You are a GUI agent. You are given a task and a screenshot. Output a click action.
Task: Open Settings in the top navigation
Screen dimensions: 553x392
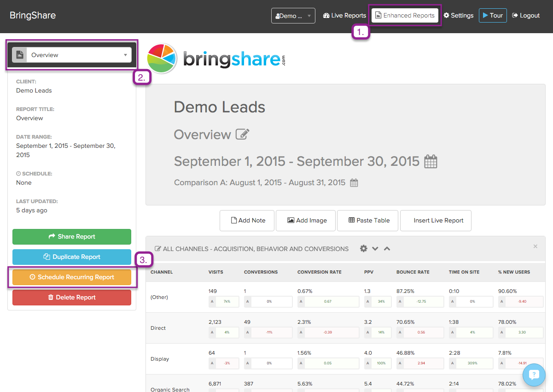pos(459,16)
